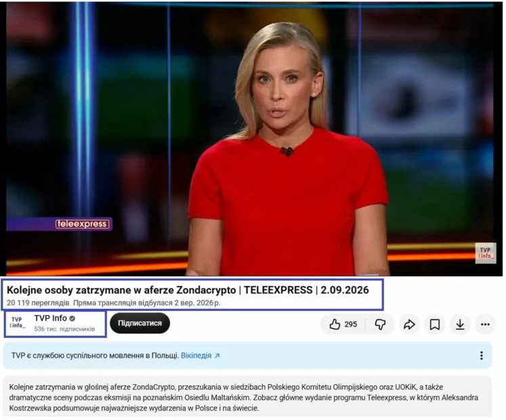Click the verified badge next to TVP Info
This screenshot has height=420, width=506.
[72, 318]
